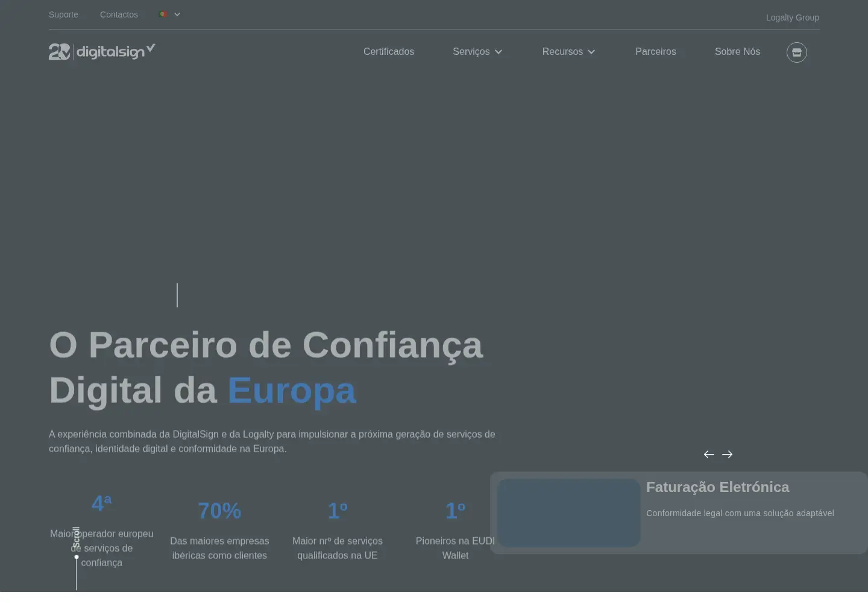The width and height of the screenshot is (868, 603).
Task: Go to the Parceiros menu item
Action: pos(656,52)
